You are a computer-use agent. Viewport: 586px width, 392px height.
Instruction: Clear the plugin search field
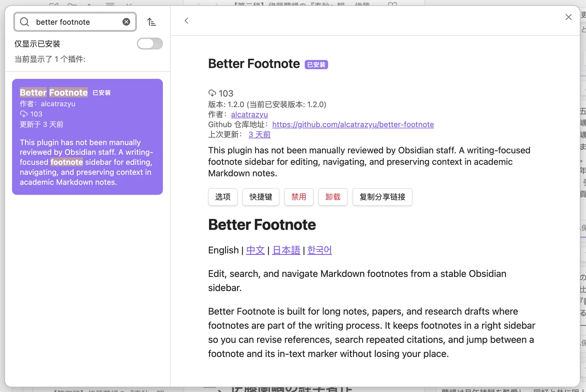point(126,22)
